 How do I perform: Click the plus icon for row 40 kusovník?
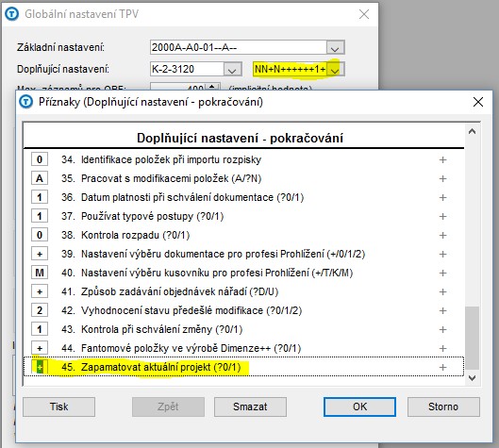click(x=442, y=273)
